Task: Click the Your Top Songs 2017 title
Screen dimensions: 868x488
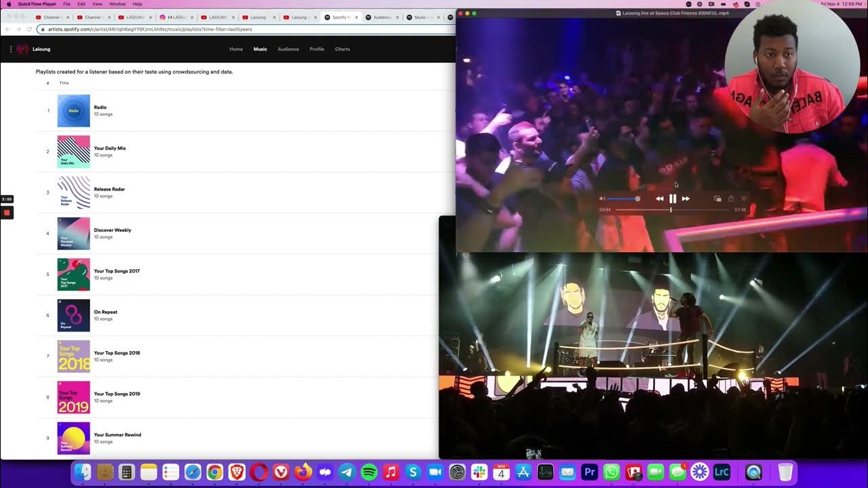Action: 117,271
